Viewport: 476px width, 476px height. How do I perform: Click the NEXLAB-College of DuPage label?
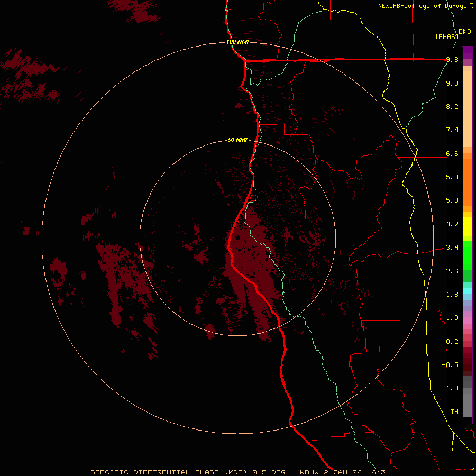coord(423,6)
